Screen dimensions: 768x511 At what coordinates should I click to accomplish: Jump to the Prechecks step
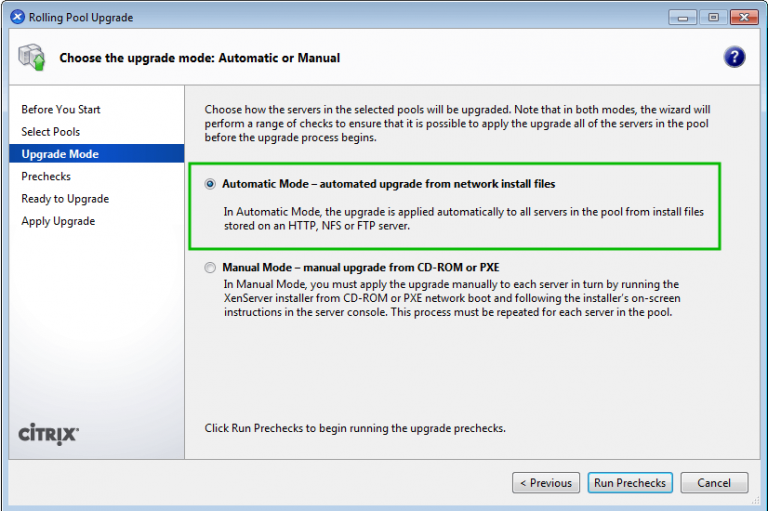[46, 176]
